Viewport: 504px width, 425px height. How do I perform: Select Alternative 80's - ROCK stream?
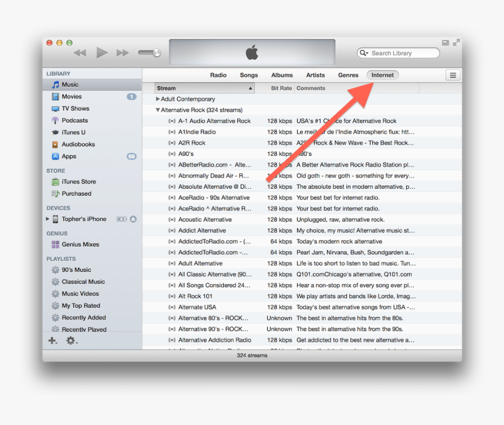(302, 318)
